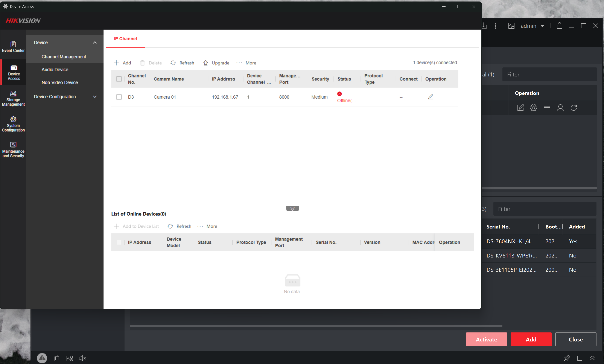
Task: Switch to the IP Channel tab
Action: tap(125, 39)
